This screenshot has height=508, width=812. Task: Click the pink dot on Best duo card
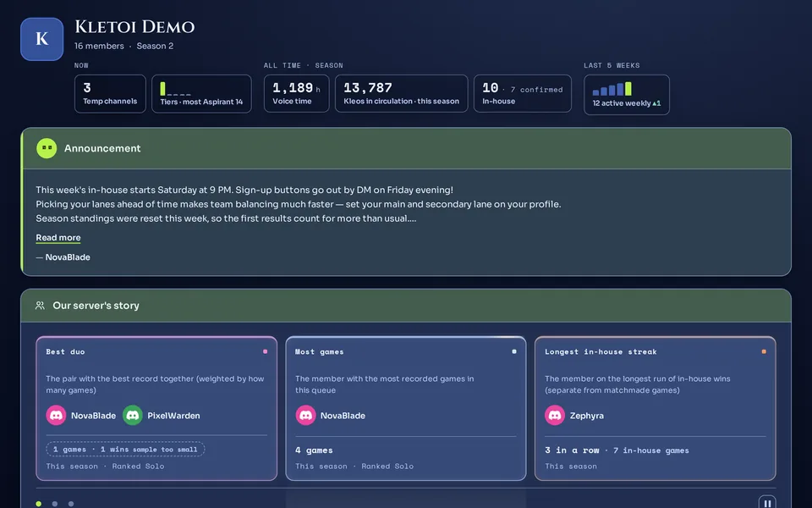(265, 351)
